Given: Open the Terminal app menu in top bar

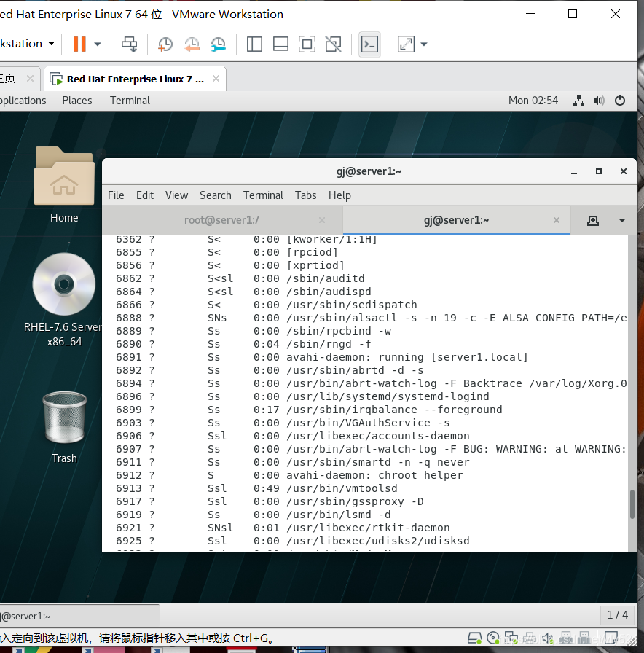Looking at the screenshot, I should click(x=130, y=101).
